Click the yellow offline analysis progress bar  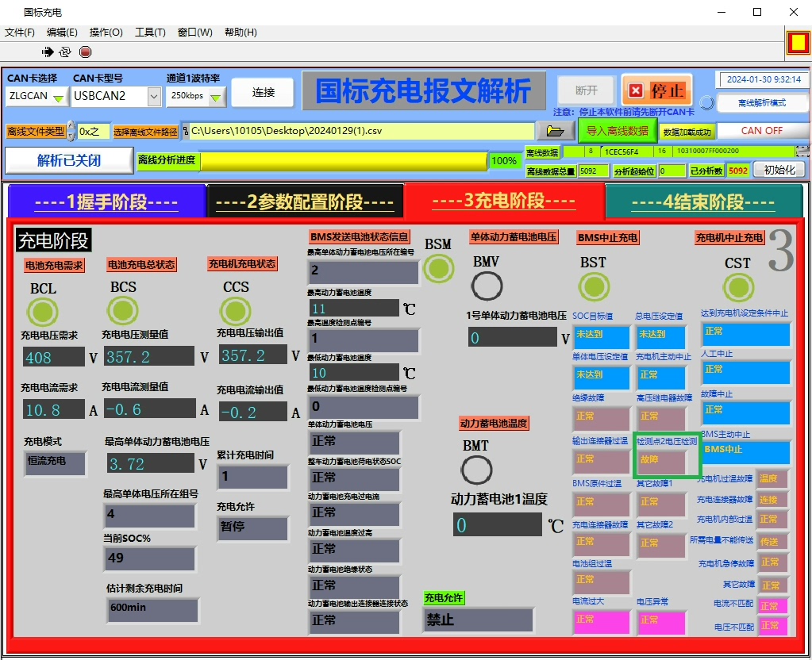coord(343,161)
